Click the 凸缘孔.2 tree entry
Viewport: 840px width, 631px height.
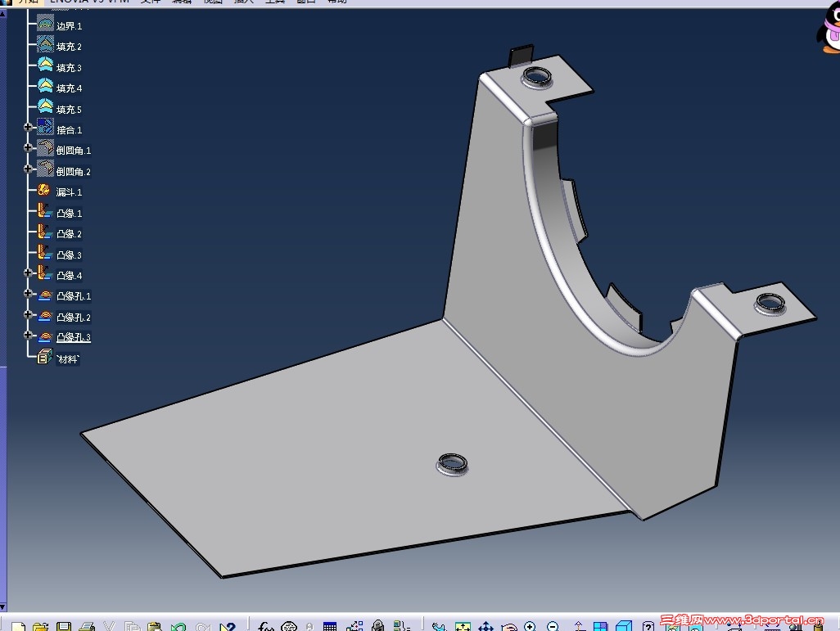point(74,317)
